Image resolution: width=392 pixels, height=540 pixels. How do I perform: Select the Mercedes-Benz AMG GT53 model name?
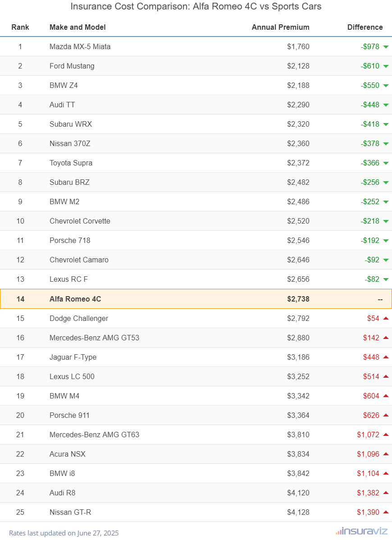[94, 338]
